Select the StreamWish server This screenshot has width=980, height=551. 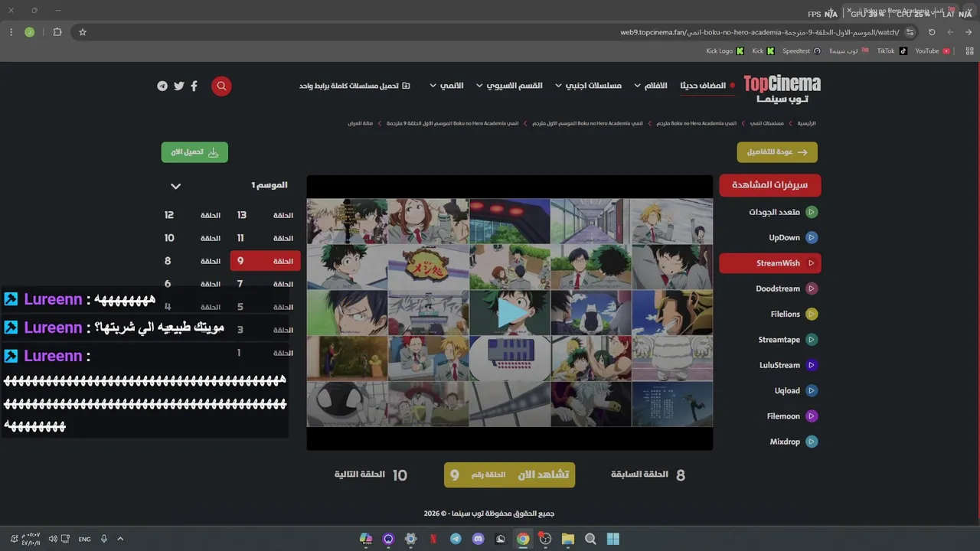(x=770, y=263)
